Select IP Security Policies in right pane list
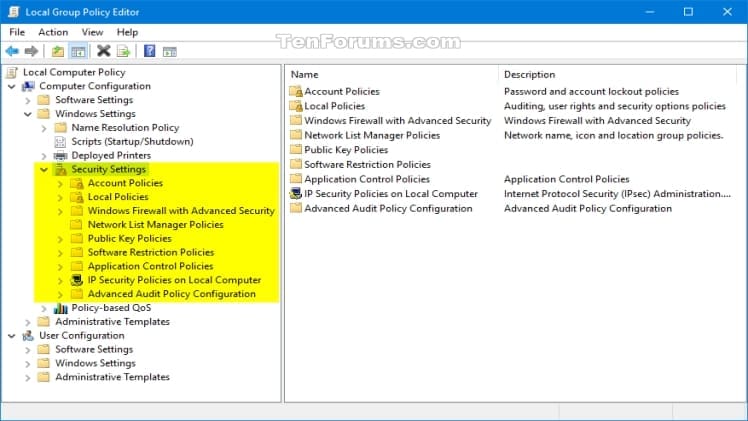 tap(390, 194)
